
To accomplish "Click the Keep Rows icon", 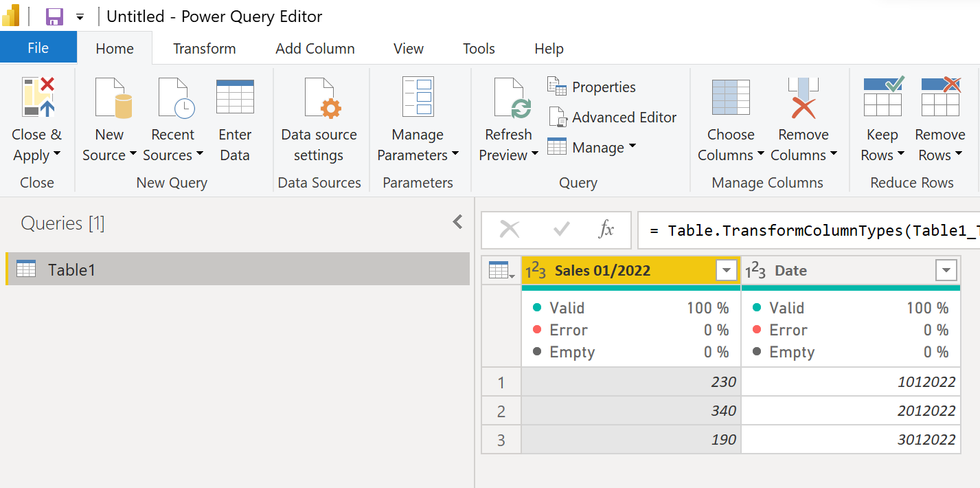I will [883, 96].
